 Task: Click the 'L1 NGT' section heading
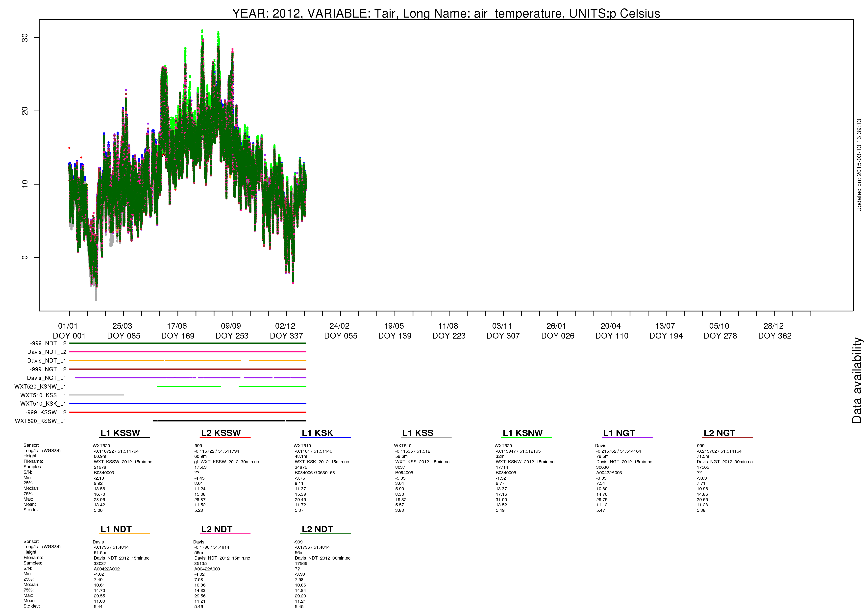tap(619, 433)
